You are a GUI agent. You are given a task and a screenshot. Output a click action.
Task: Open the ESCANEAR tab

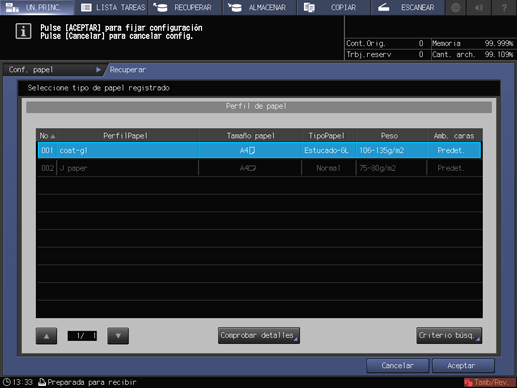(x=408, y=7)
